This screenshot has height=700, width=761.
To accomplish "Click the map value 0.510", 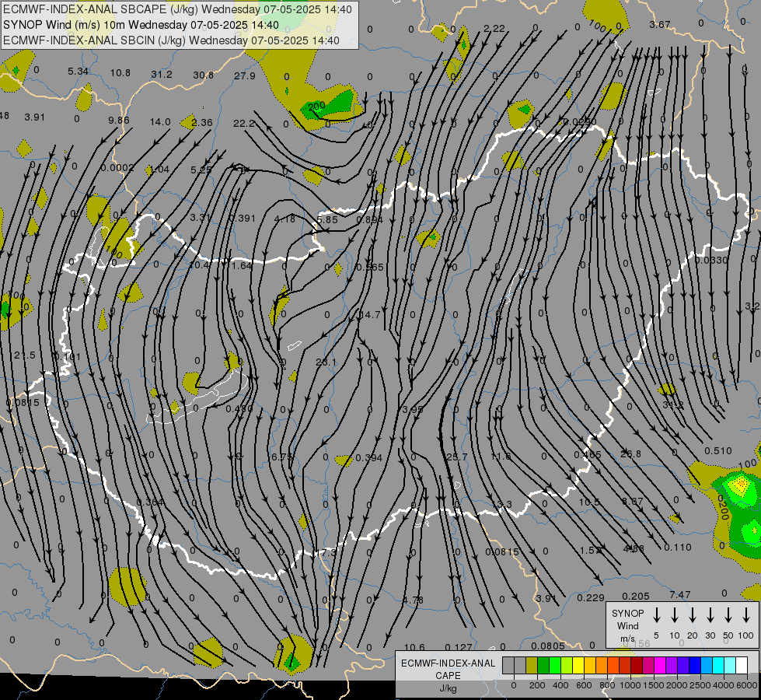I will click(717, 451).
